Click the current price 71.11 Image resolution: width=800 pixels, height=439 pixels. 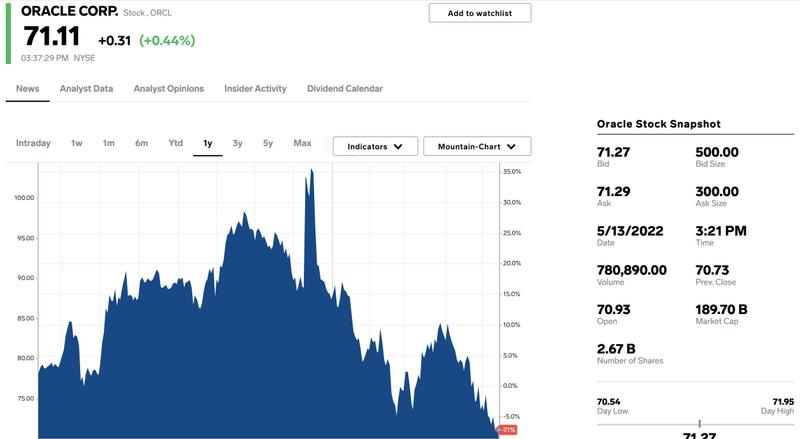[52, 36]
